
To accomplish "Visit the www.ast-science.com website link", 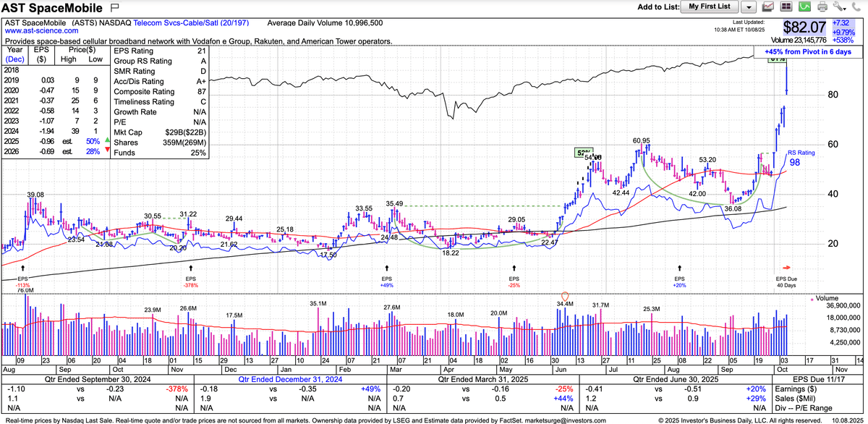I will pos(42,32).
